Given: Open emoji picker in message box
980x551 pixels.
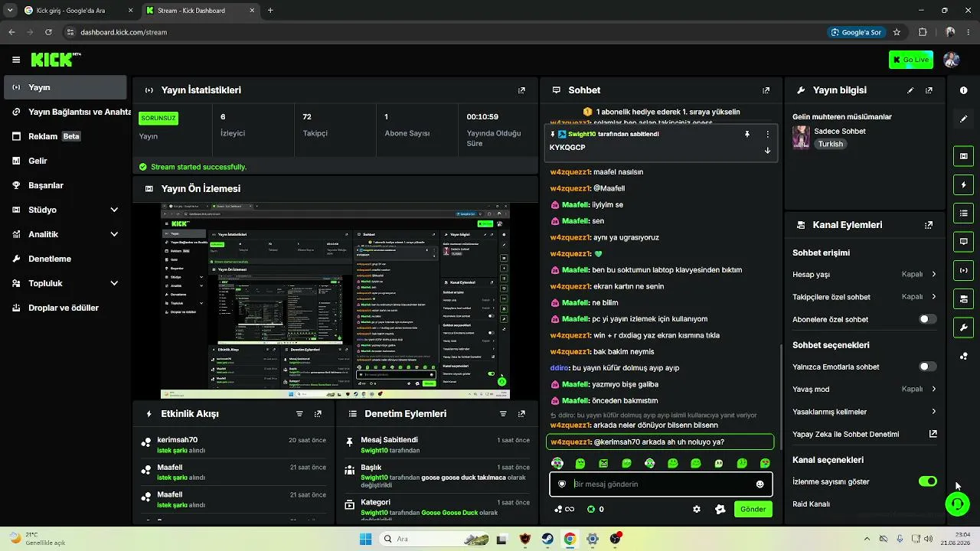Looking at the screenshot, I should 759,484.
